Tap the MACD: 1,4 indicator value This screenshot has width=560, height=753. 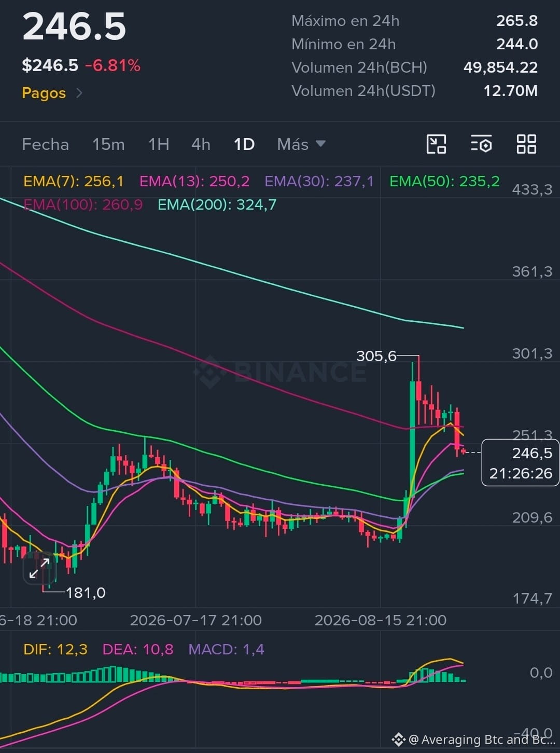click(226, 649)
